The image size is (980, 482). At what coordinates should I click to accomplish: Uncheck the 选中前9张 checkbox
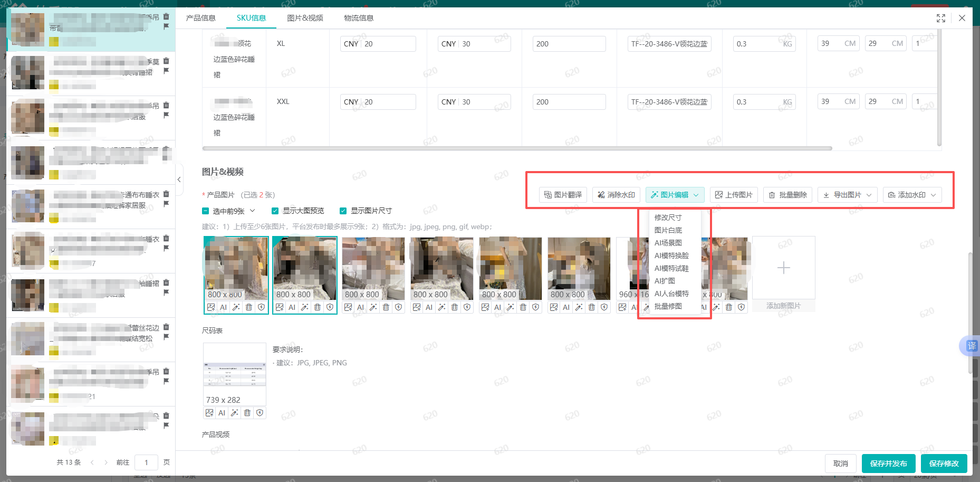(x=205, y=210)
